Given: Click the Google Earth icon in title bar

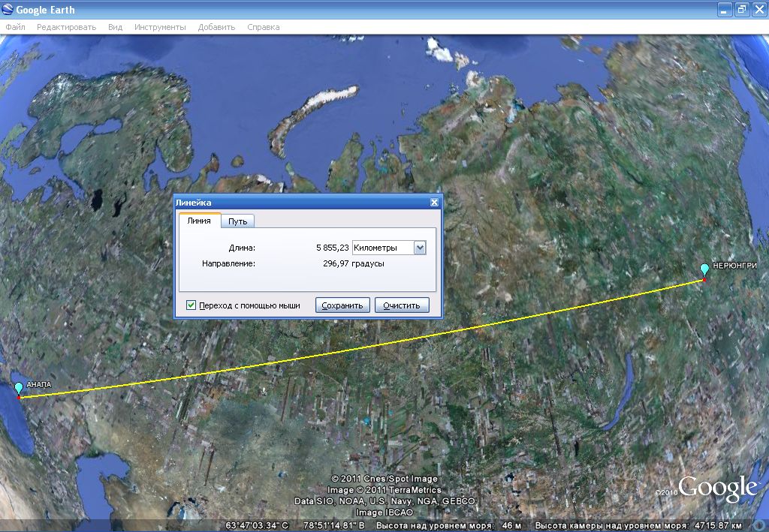Looking at the screenshot, I should pyautogui.click(x=8, y=11).
